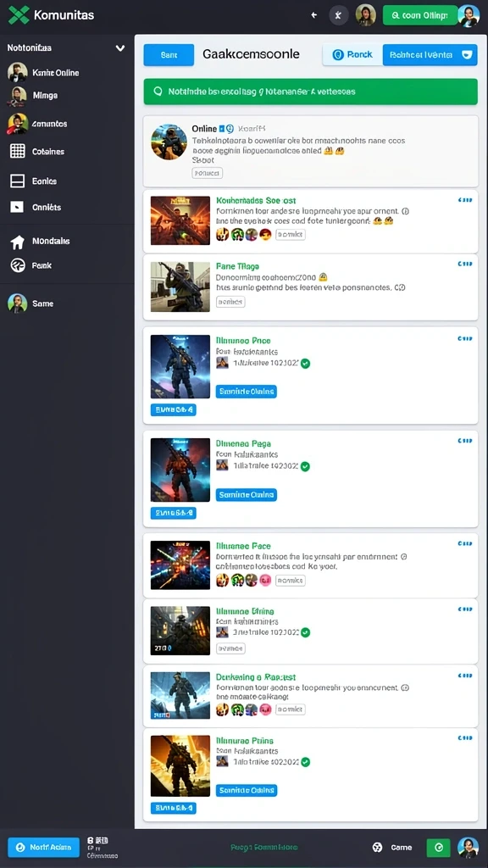The image size is (488, 868).
Task: Click the circular icon beside Fank
Action: [x=18, y=265]
